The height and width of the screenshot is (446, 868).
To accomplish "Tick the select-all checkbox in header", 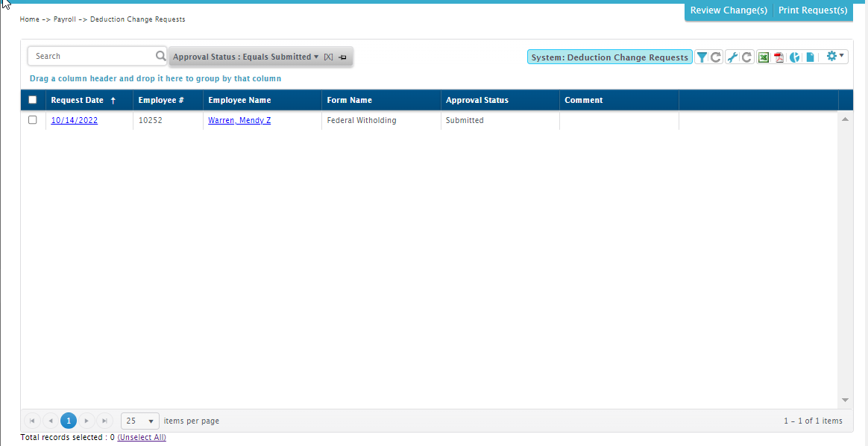I will pos(33,100).
